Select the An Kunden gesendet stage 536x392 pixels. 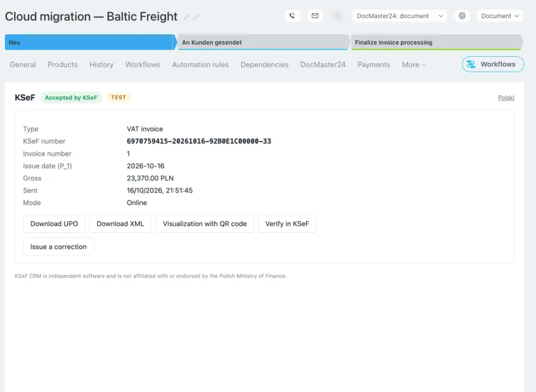263,42
